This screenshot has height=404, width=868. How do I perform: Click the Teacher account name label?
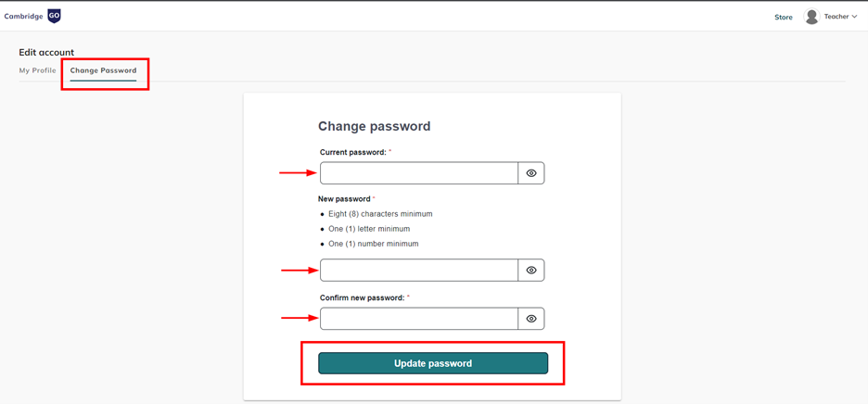coord(836,17)
